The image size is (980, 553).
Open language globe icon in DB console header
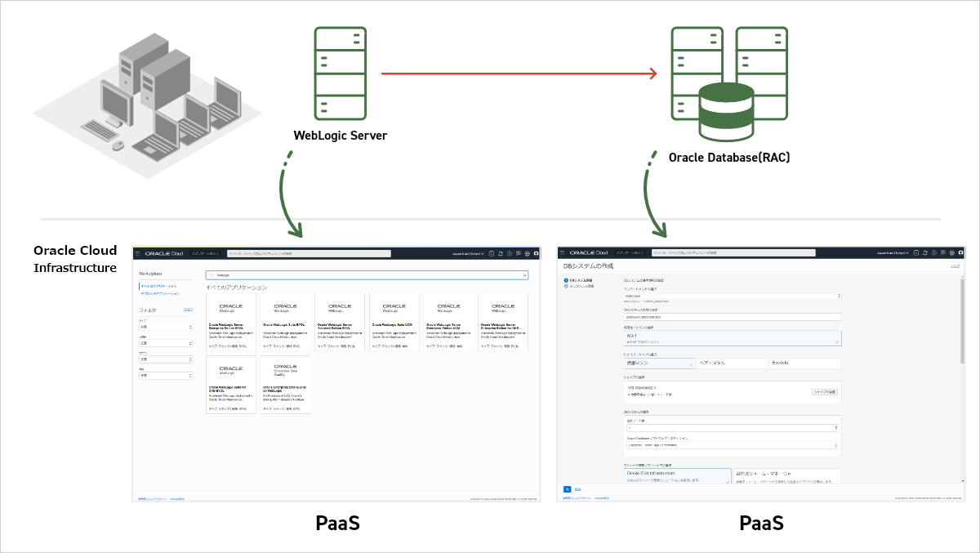tap(951, 253)
